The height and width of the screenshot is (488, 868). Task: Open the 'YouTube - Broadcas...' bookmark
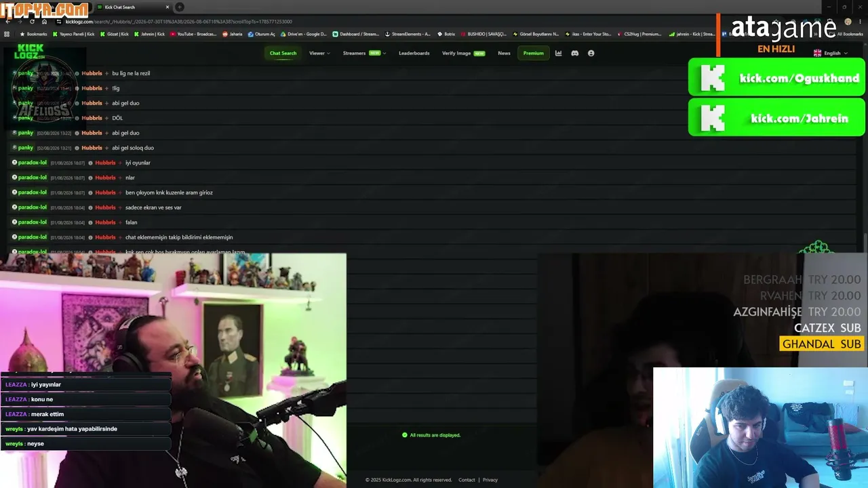coord(193,34)
